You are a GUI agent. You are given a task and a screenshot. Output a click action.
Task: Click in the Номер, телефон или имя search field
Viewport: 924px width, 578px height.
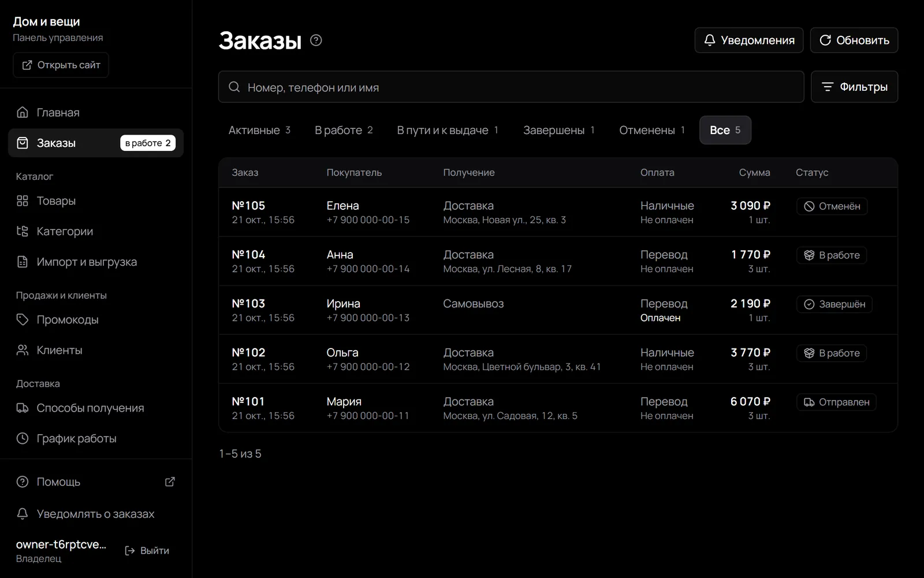pyautogui.click(x=511, y=87)
